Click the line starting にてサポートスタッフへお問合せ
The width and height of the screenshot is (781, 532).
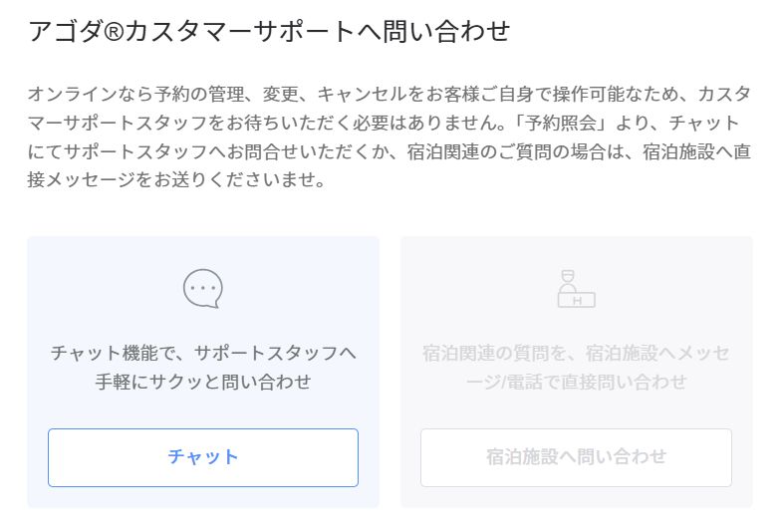[x=389, y=152]
